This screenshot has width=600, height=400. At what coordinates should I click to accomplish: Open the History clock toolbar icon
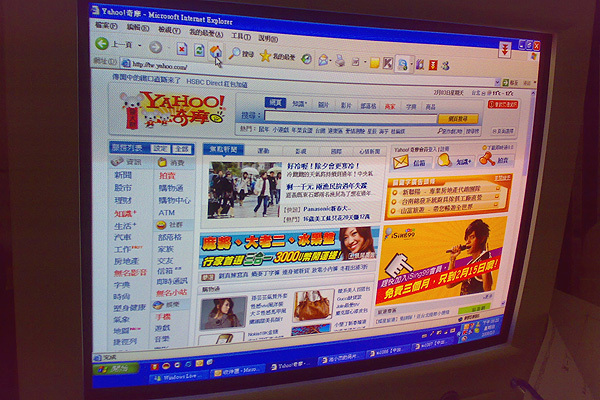[x=306, y=59]
